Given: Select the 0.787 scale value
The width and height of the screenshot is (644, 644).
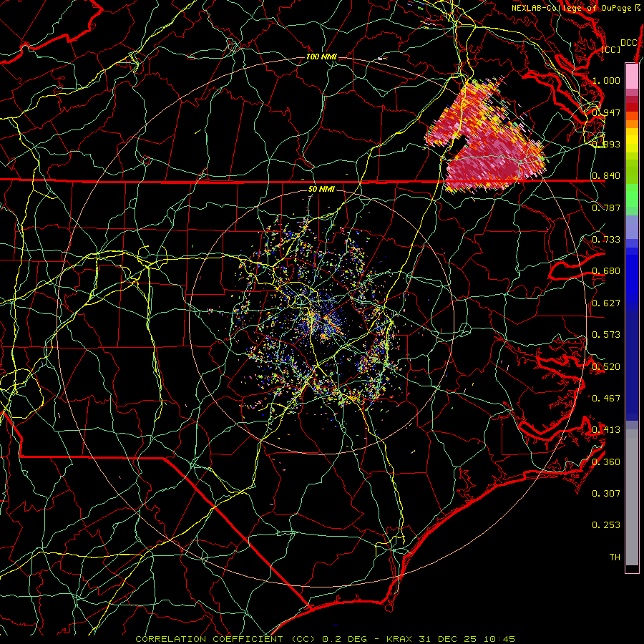Looking at the screenshot, I should (x=606, y=208).
